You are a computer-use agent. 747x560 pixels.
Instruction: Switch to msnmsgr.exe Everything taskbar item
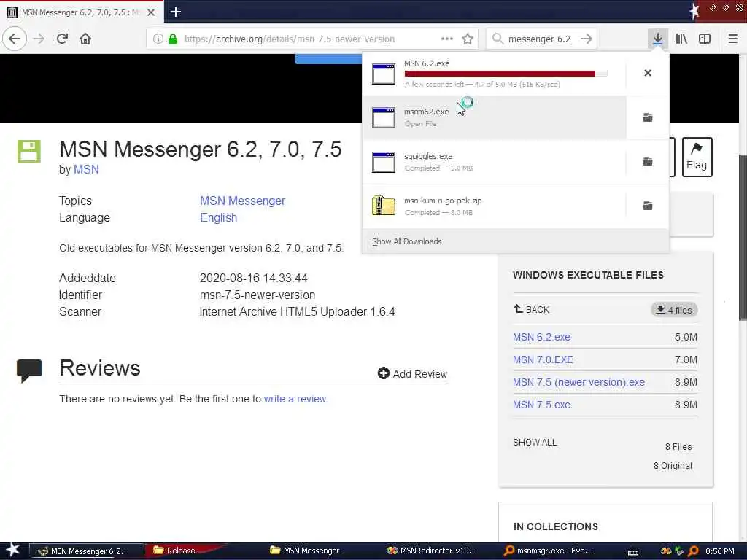(x=549, y=551)
